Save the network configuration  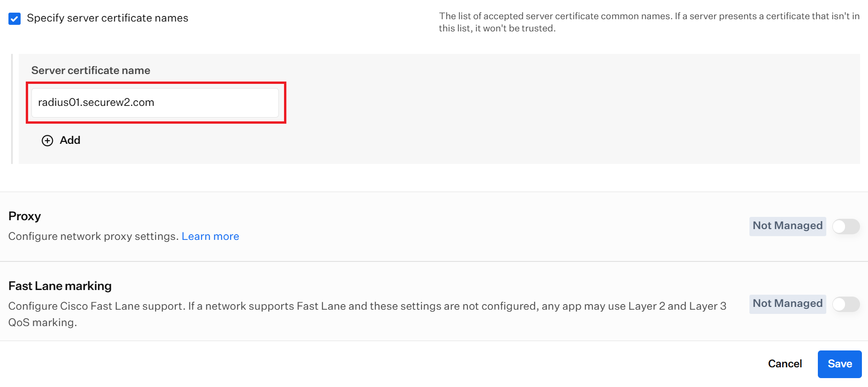click(x=839, y=364)
